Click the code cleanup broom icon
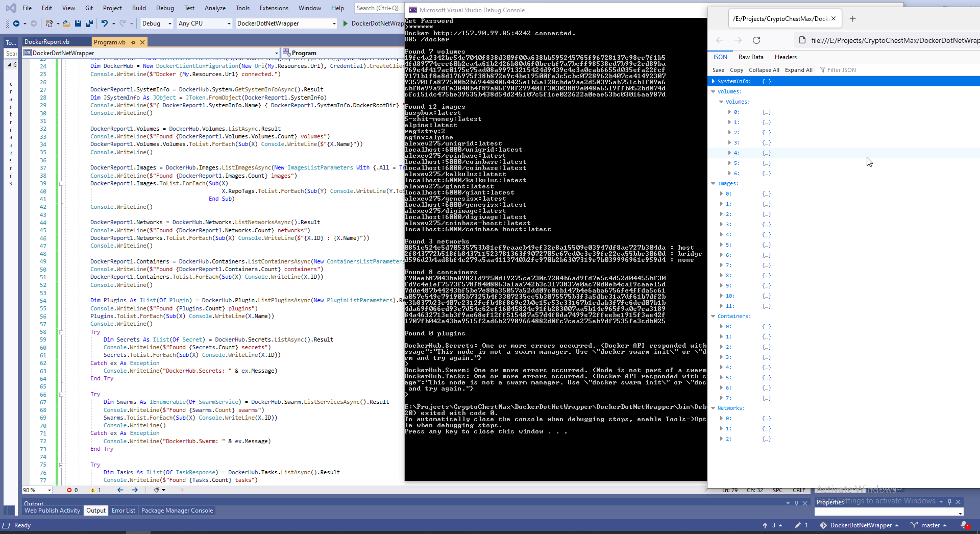 [x=157, y=490]
